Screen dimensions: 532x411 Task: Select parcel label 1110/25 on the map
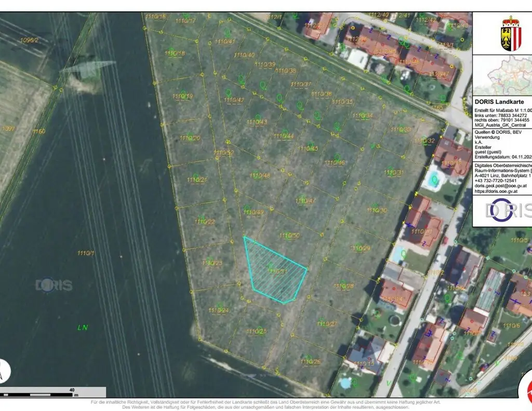(256, 331)
